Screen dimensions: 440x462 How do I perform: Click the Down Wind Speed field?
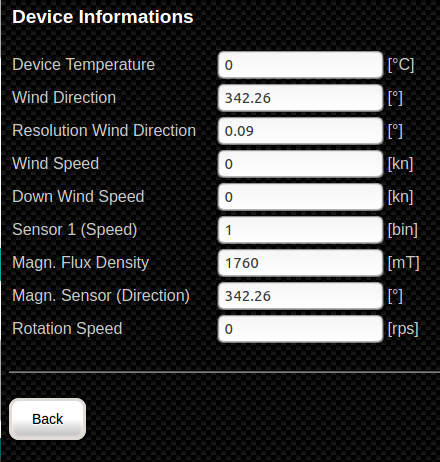[300, 197]
